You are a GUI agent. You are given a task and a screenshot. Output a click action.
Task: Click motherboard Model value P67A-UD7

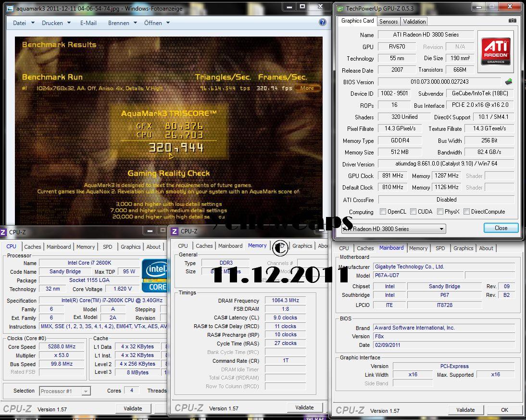418,275
